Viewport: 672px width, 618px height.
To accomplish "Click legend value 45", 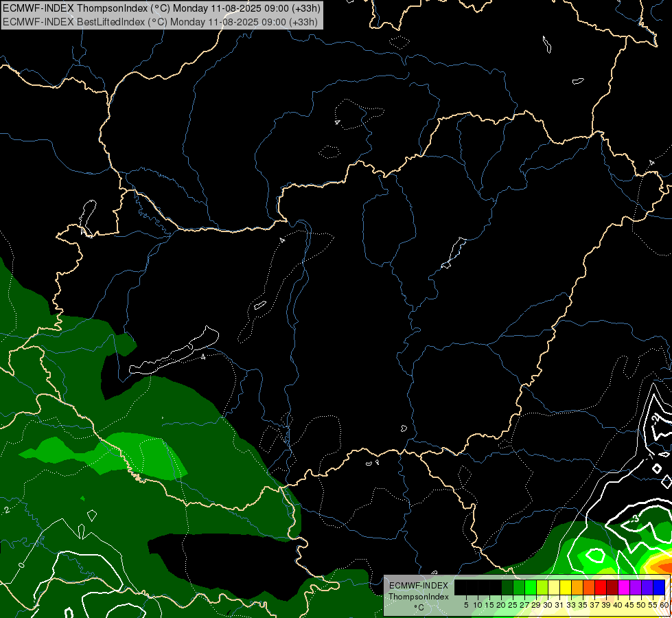I will click(630, 605).
